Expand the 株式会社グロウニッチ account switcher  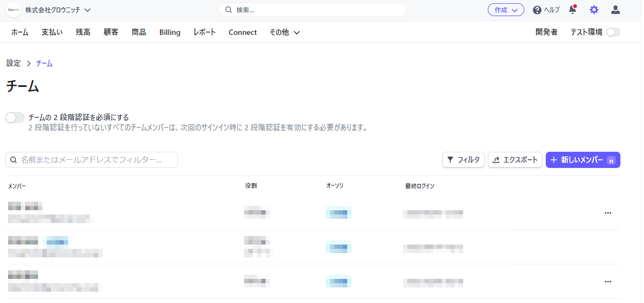[x=58, y=10]
